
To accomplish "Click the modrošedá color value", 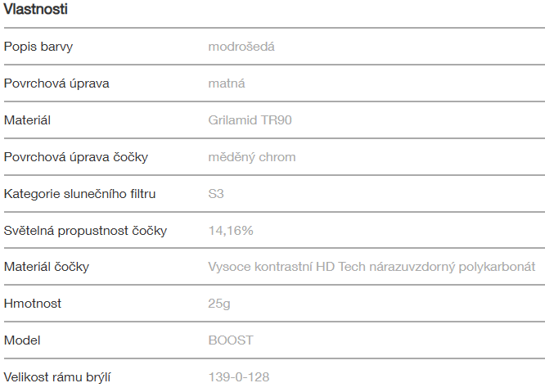I will [241, 47].
